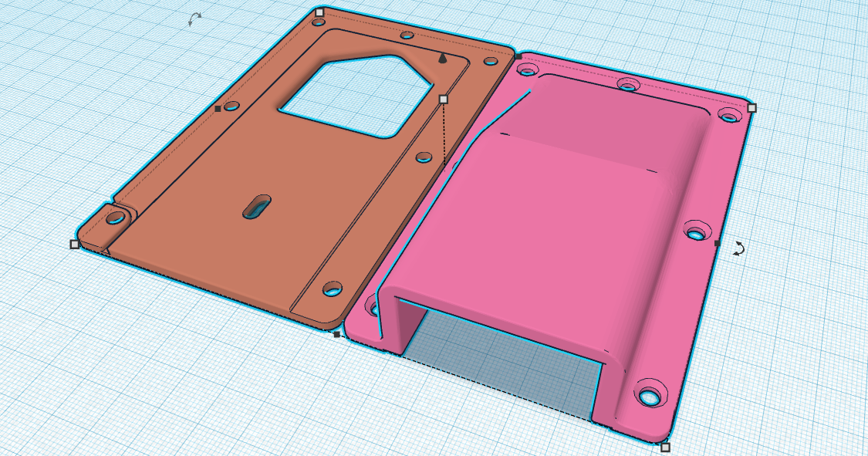Select the white height handle below the black cone
Image resolution: width=868 pixels, height=456 pixels.
(443, 100)
